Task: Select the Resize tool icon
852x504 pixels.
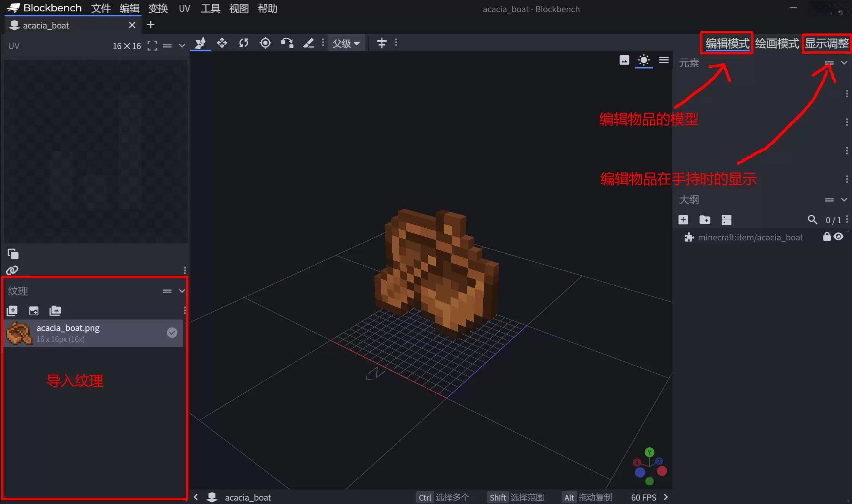Action: (x=222, y=43)
